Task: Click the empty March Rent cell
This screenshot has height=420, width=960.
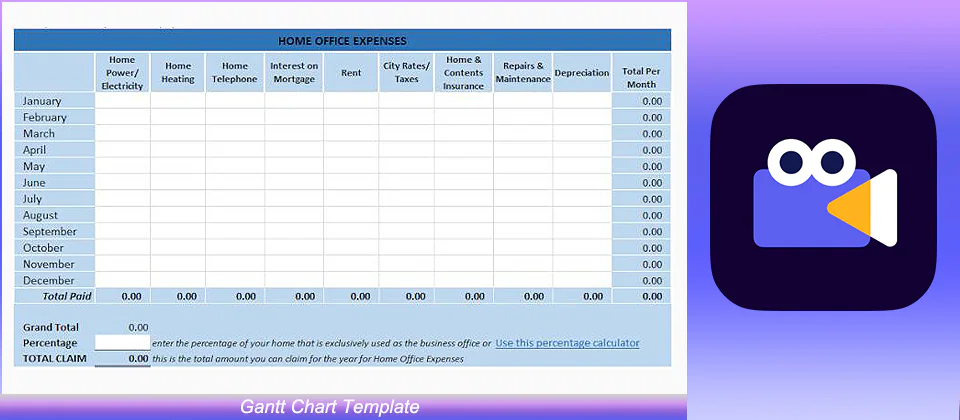Action: 351,133
